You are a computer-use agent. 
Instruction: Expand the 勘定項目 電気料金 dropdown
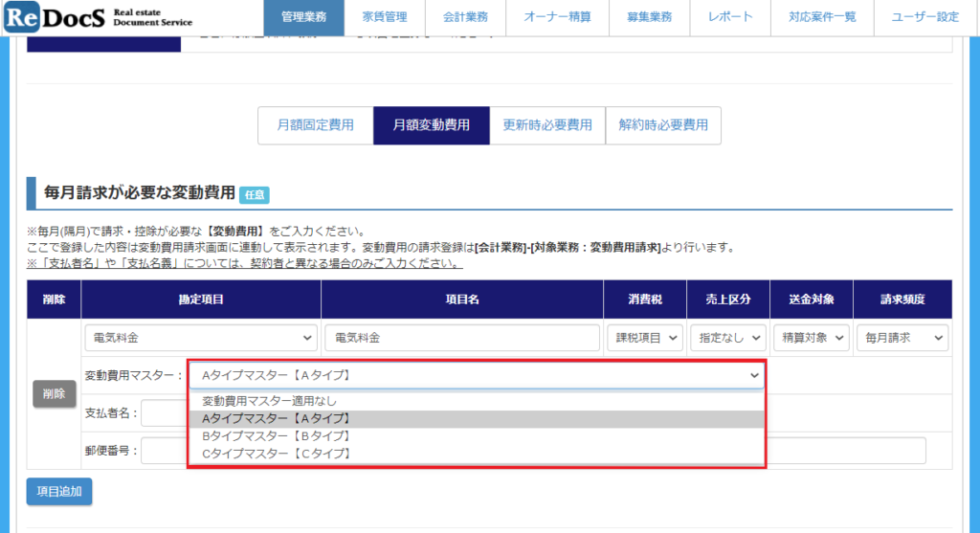pos(200,338)
